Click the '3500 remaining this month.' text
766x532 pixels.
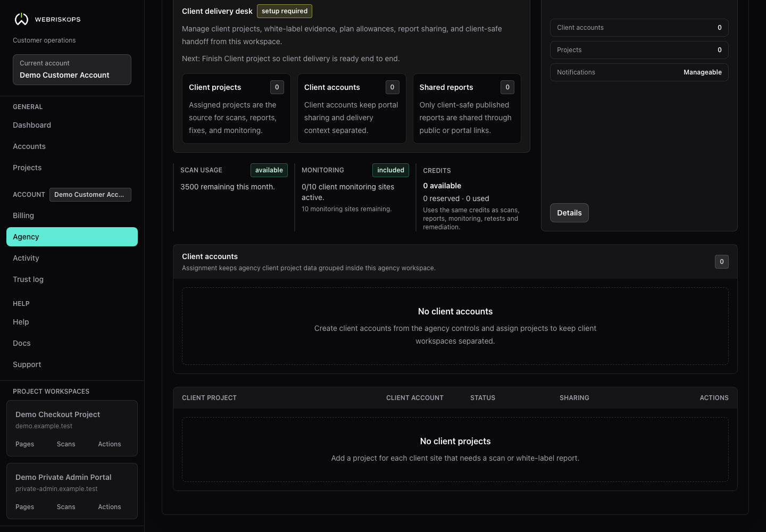pyautogui.click(x=228, y=187)
